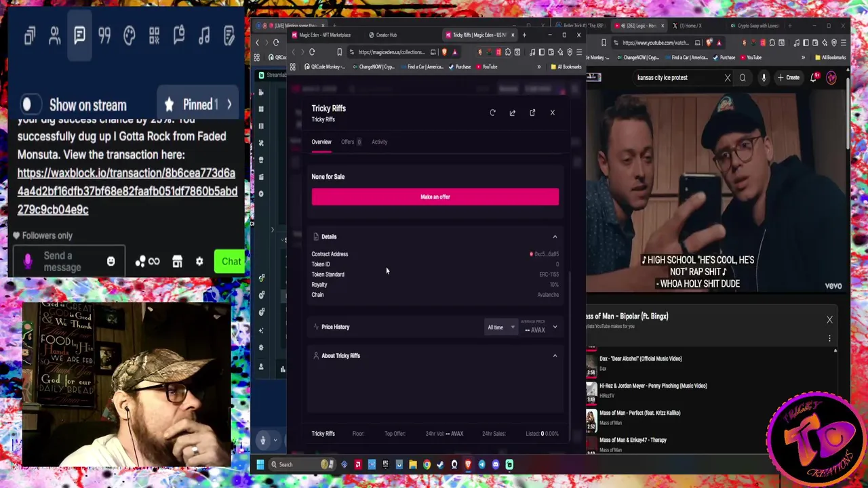Open the contract address link
This screenshot has width=868, height=488.
[x=545, y=254]
